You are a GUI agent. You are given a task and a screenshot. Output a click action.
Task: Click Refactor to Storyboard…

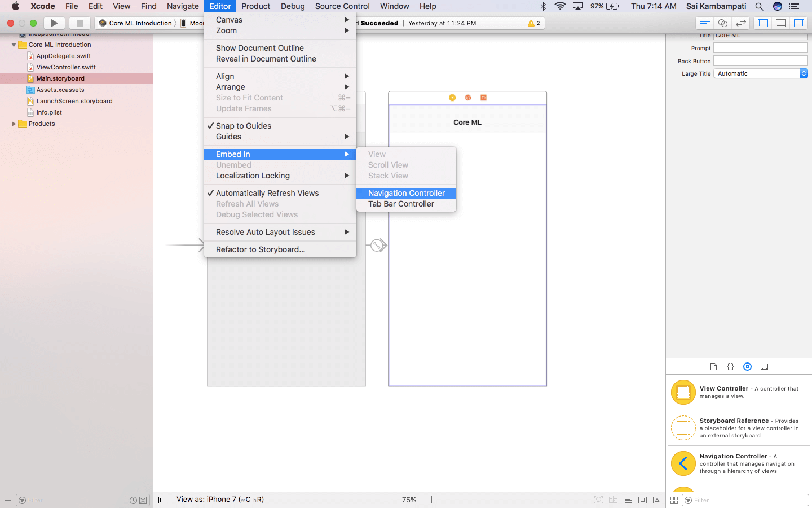tap(260, 249)
